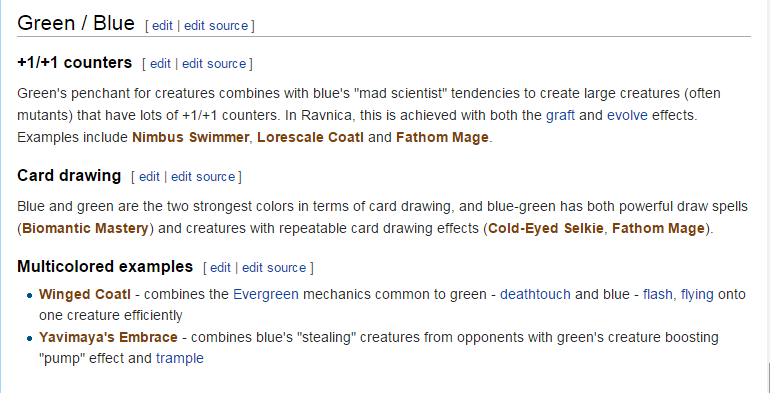Click edit link beside +1/+1 counters

click(x=160, y=63)
